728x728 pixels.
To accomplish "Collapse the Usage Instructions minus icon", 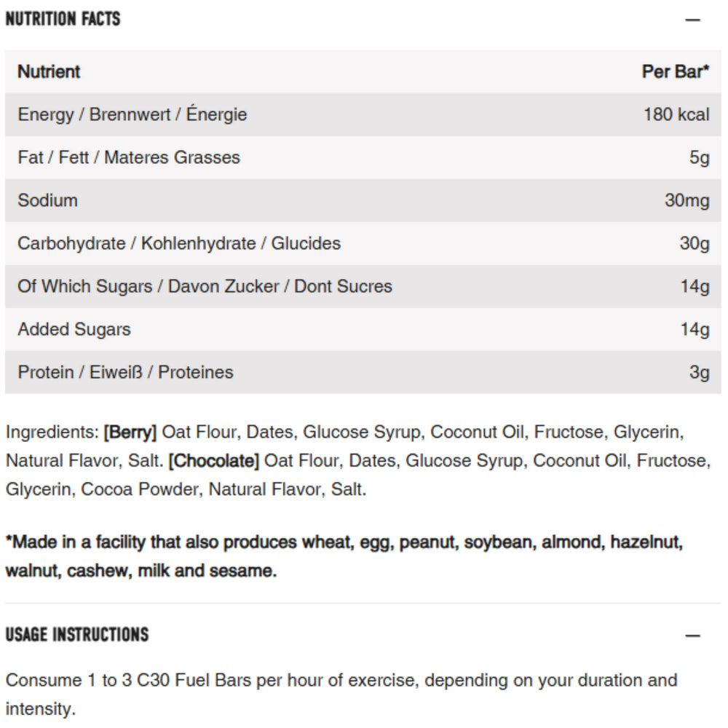I will (x=692, y=636).
